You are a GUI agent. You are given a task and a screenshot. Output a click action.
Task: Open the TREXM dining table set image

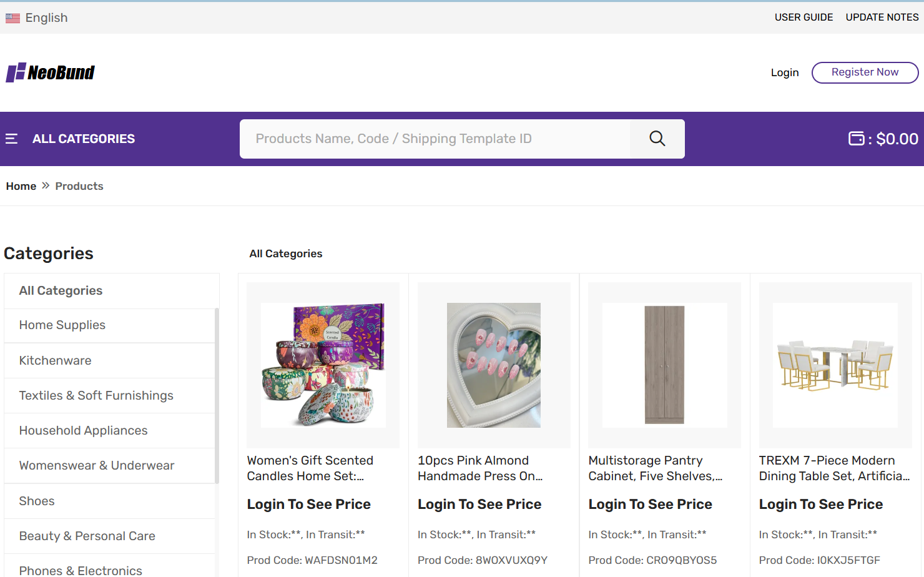coord(835,365)
